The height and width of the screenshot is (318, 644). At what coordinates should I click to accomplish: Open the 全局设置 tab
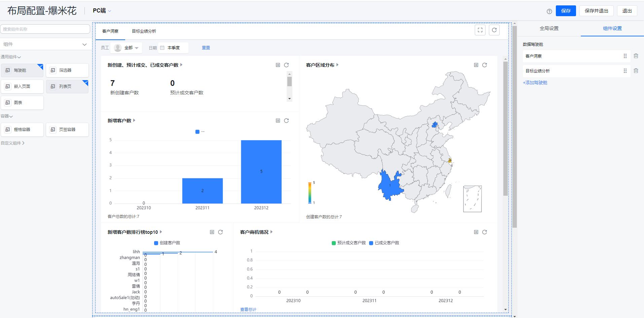point(549,28)
